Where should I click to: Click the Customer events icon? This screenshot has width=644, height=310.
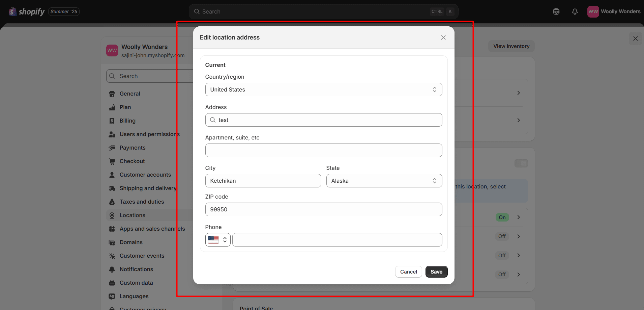(x=112, y=256)
